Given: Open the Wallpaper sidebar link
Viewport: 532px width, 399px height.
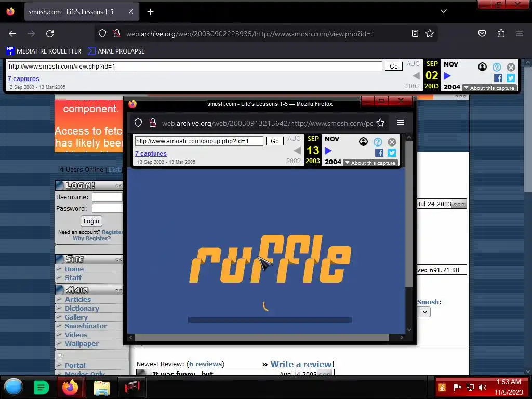Looking at the screenshot, I should point(82,344).
